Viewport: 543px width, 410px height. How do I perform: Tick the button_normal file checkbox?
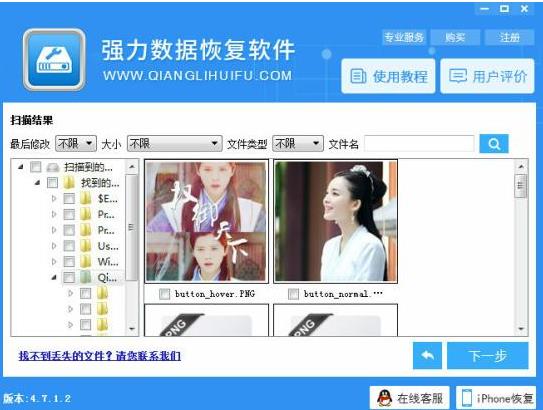[293, 294]
